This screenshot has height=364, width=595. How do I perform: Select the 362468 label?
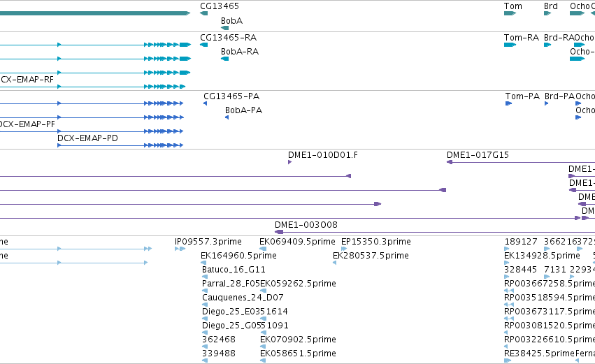tap(219, 340)
